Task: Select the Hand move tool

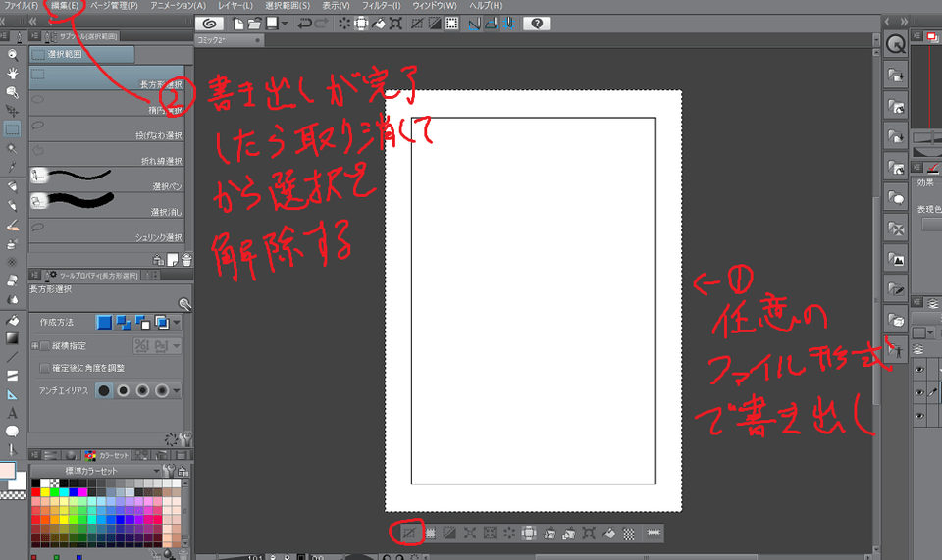Action: click(x=13, y=74)
